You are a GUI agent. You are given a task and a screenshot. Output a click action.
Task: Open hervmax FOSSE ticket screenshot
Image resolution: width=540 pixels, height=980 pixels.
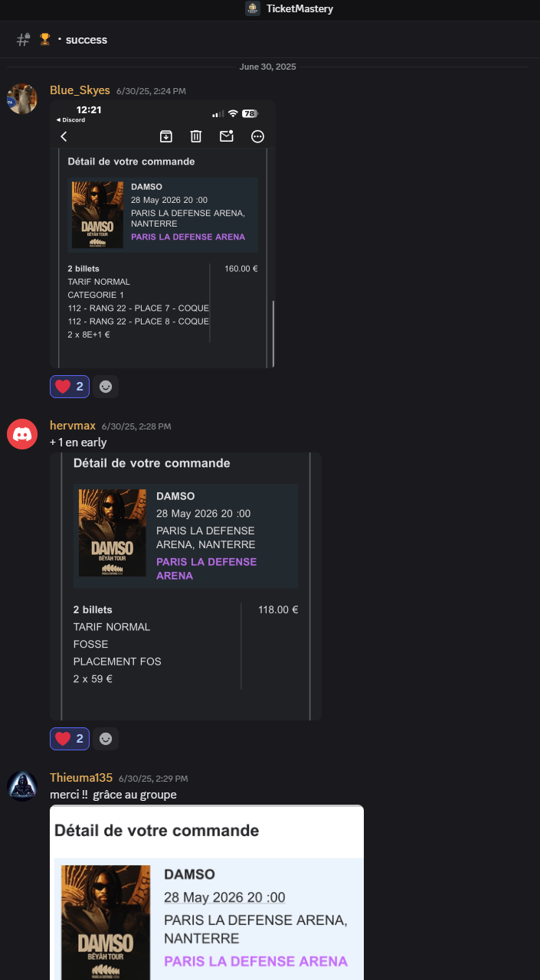pyautogui.click(x=185, y=586)
